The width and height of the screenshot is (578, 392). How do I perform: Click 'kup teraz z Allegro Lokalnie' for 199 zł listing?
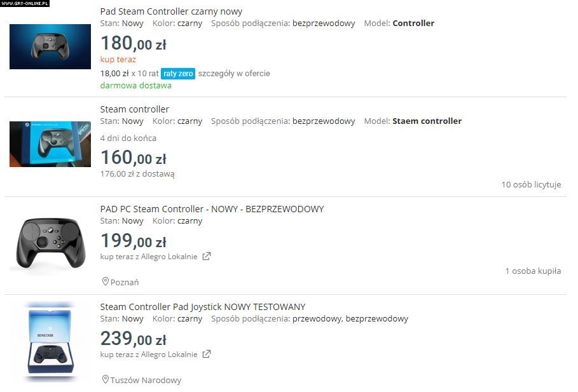click(x=149, y=257)
